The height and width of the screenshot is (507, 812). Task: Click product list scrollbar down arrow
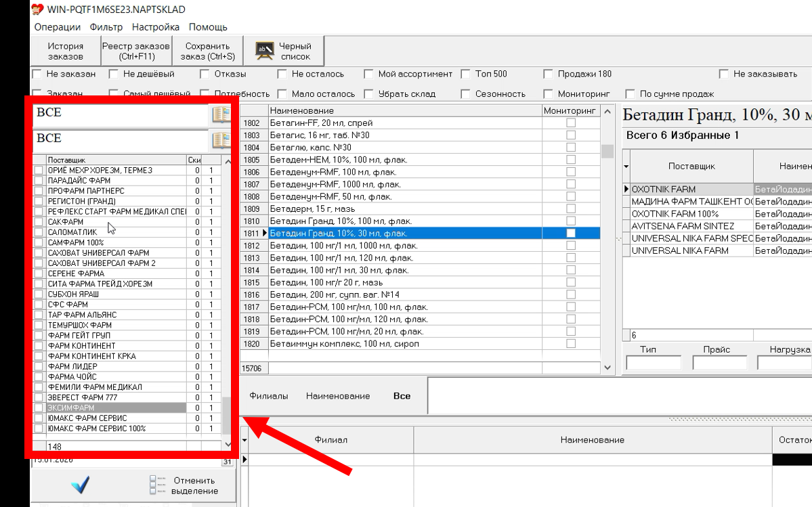coord(607,368)
